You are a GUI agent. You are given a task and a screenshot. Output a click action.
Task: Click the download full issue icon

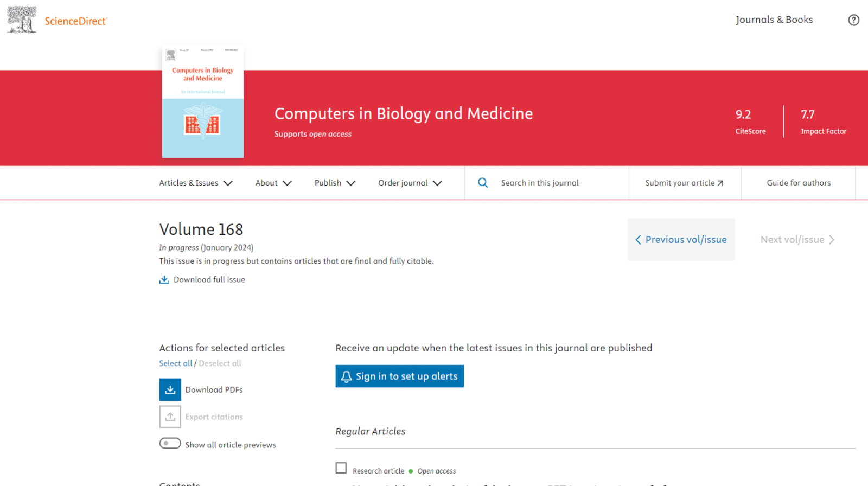164,279
